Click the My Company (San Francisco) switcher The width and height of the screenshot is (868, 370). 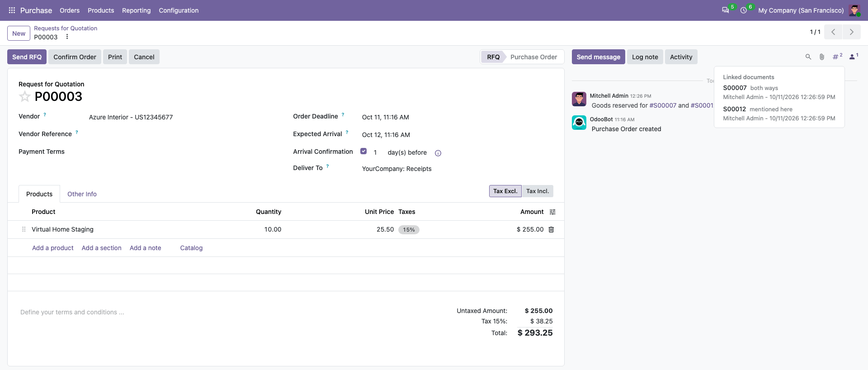[801, 10]
